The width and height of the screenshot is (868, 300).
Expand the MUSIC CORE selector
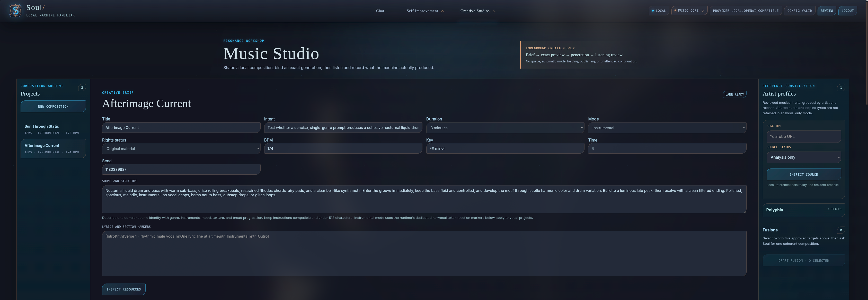click(689, 11)
